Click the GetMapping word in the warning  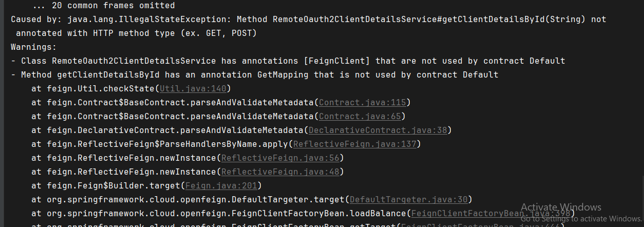pos(283,74)
